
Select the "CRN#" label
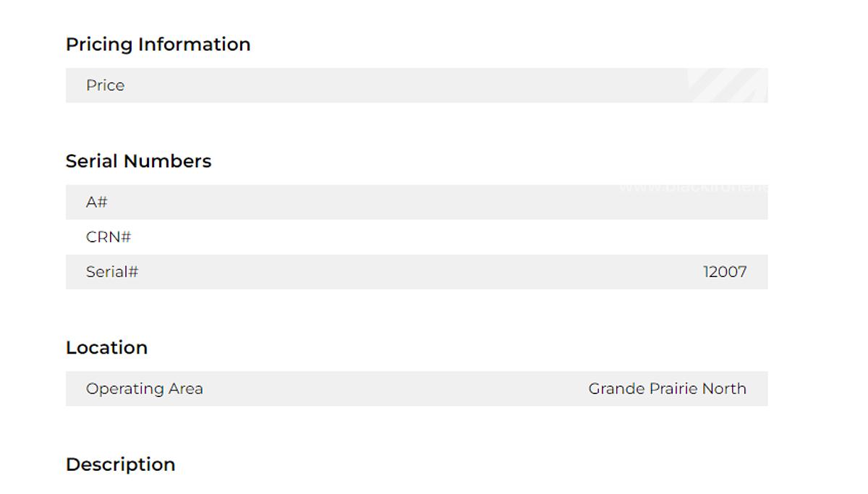click(x=109, y=237)
